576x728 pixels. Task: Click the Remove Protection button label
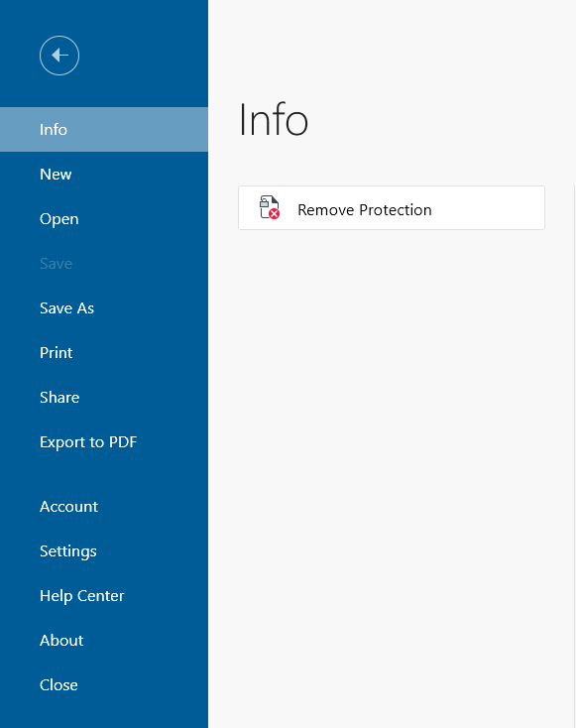point(365,210)
